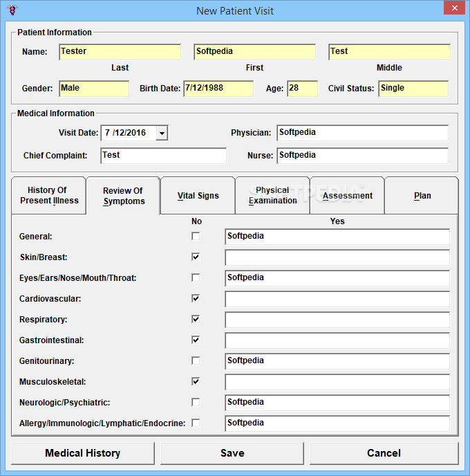Click the Cardiovascular Yes text field

pyautogui.click(x=337, y=299)
